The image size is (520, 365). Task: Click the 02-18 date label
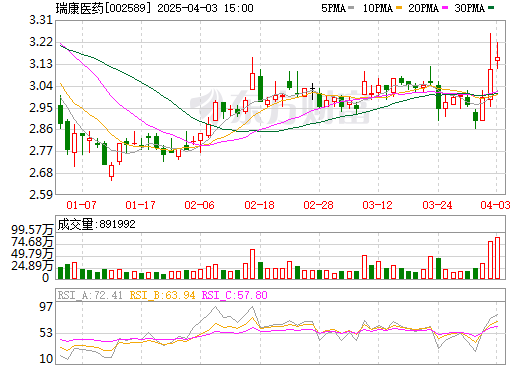coord(259,205)
